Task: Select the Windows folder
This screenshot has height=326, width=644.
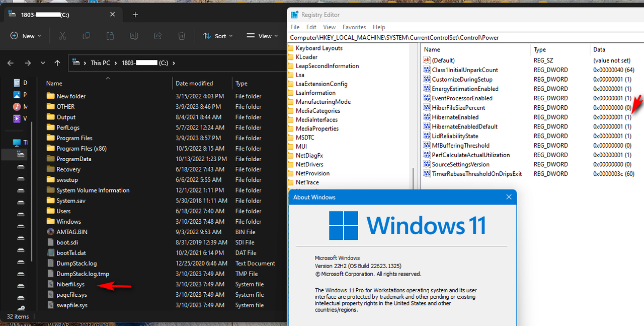Action: pyautogui.click(x=68, y=221)
